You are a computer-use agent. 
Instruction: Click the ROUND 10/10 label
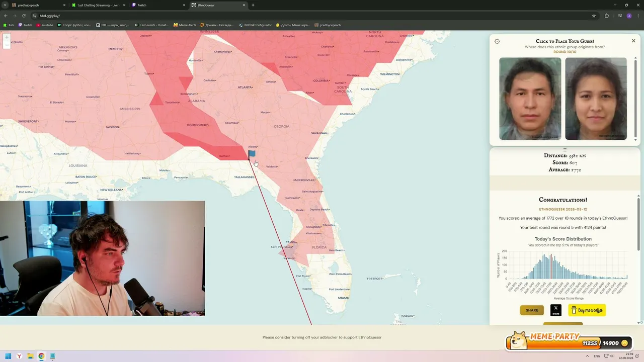coord(565,52)
